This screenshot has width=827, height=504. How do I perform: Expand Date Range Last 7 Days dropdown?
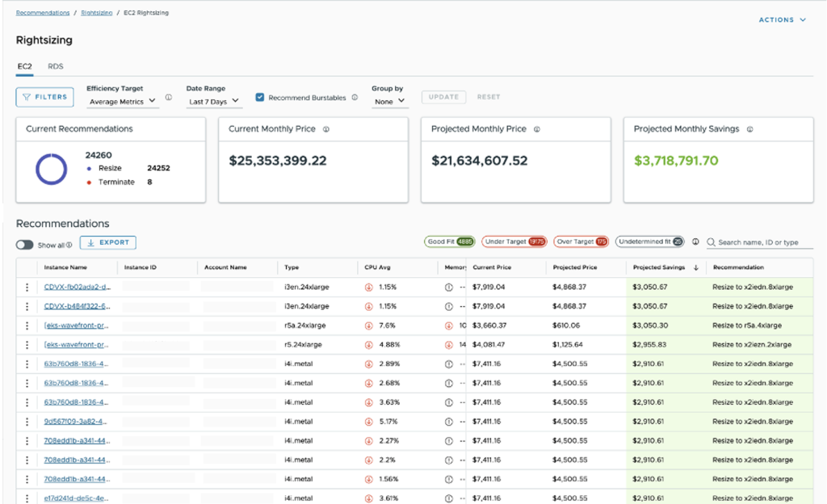(213, 102)
